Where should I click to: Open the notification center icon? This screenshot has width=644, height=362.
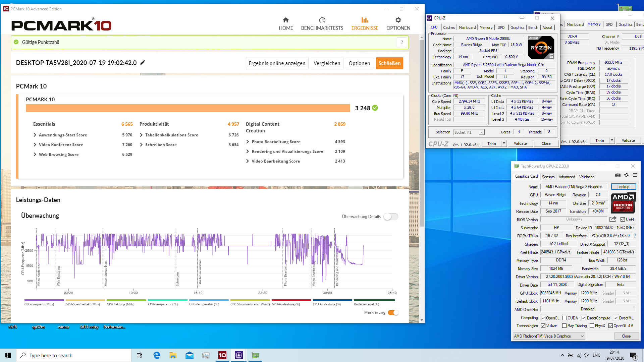633,355
